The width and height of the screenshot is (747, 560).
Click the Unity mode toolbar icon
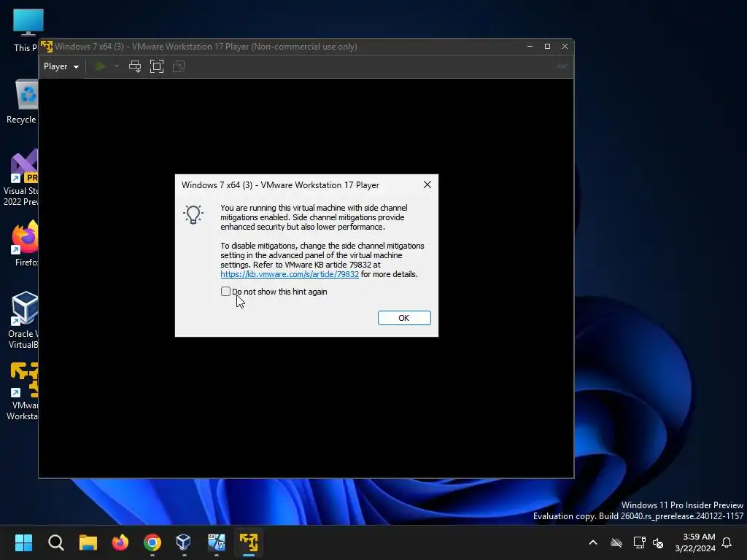coord(179,66)
